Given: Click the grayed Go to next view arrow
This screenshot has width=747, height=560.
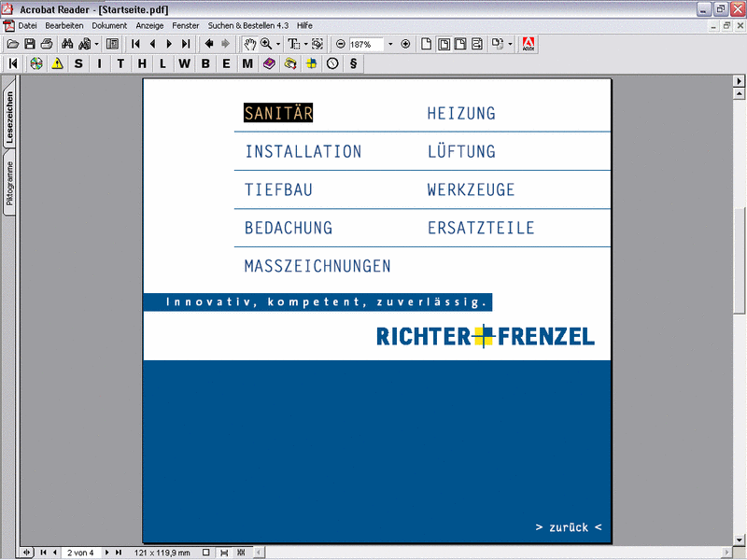Looking at the screenshot, I should point(225,44).
